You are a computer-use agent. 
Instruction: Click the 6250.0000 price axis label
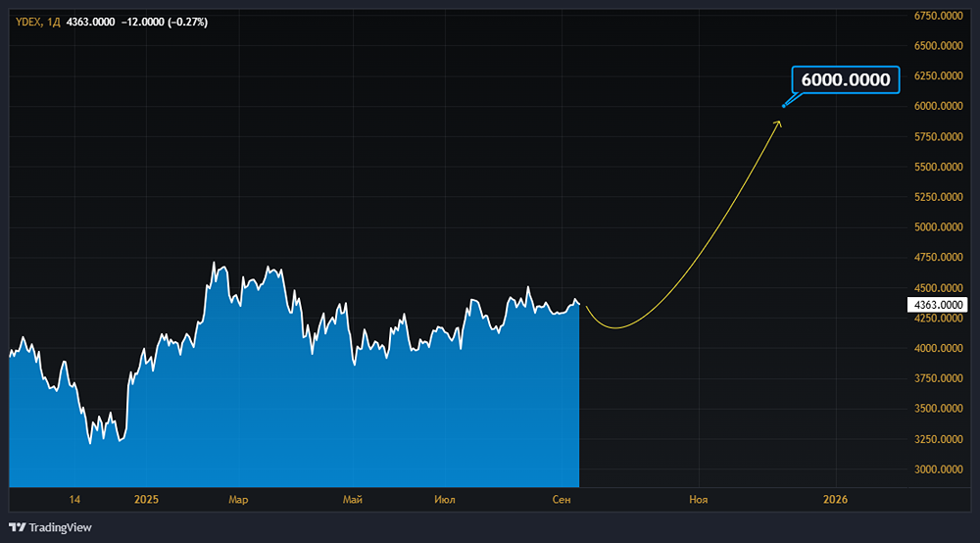tap(938, 75)
